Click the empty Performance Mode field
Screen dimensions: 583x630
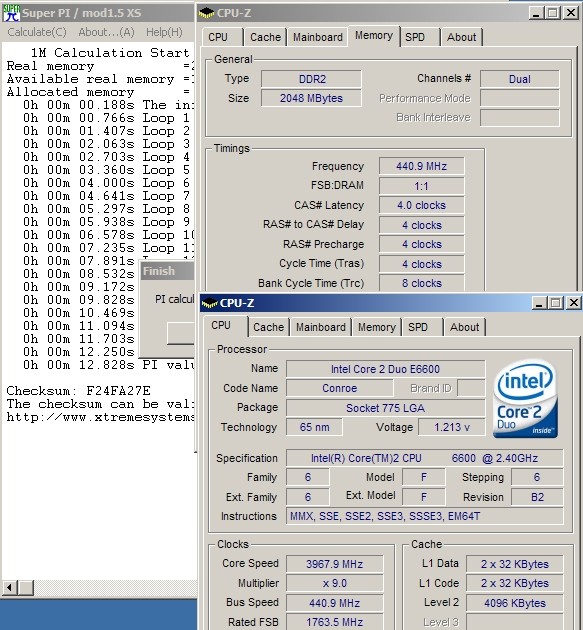pos(520,98)
